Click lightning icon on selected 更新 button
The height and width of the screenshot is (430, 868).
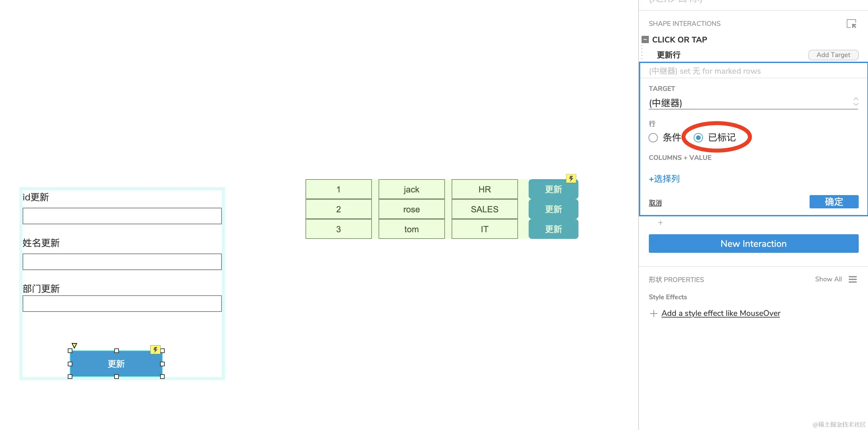pos(155,349)
